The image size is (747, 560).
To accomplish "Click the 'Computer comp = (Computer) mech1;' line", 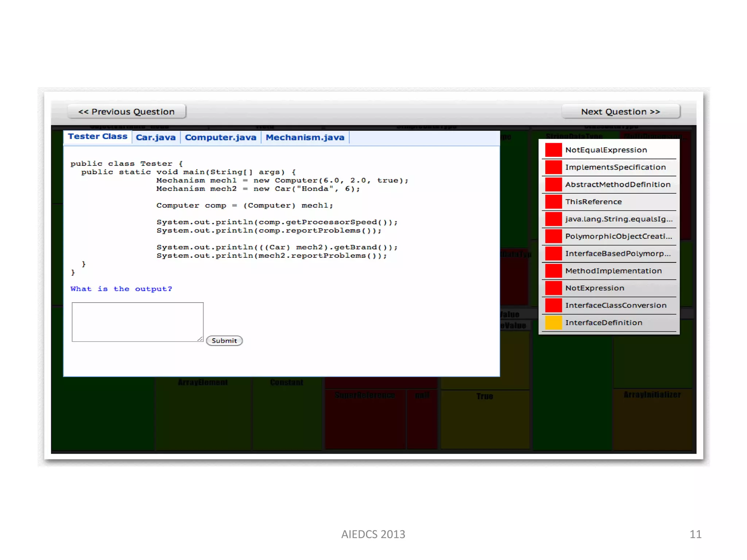I will point(245,205).
